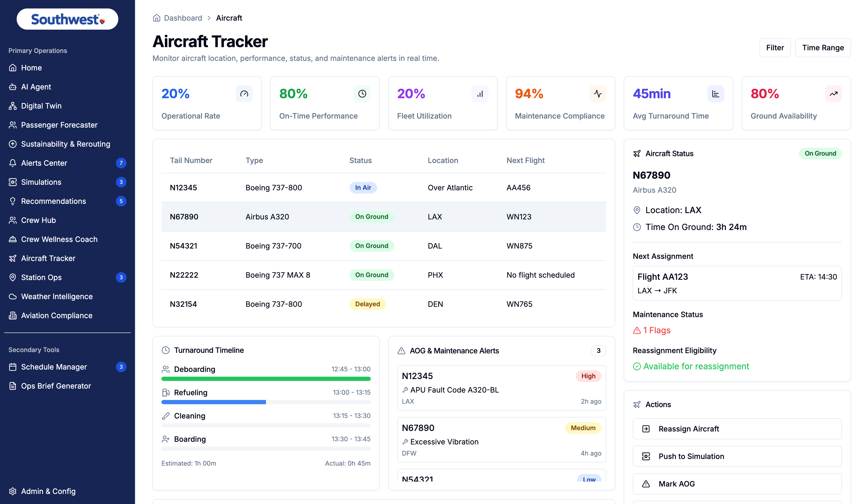Click the Operational Rate gauge icon

click(244, 94)
